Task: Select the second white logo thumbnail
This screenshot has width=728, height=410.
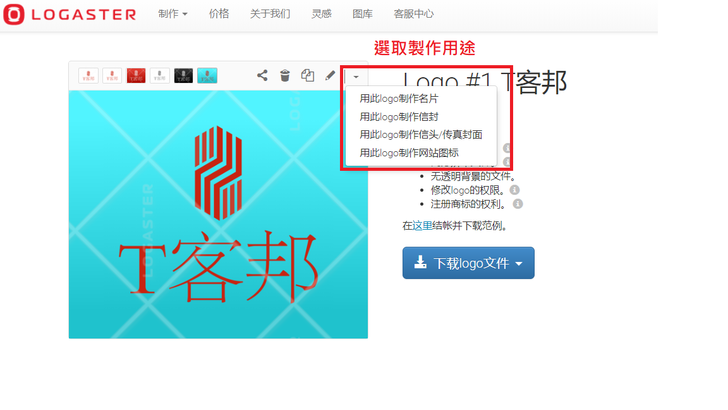Action: click(x=112, y=75)
